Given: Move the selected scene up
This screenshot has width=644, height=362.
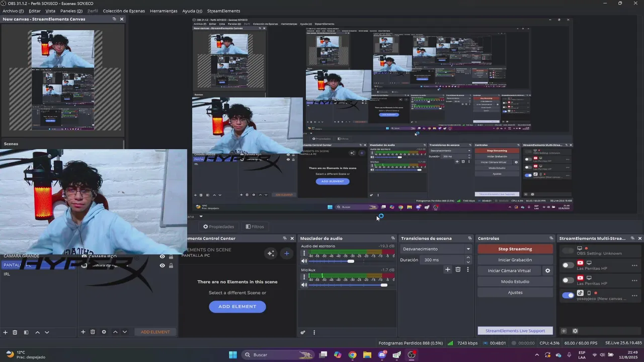Looking at the screenshot, I should (37, 332).
